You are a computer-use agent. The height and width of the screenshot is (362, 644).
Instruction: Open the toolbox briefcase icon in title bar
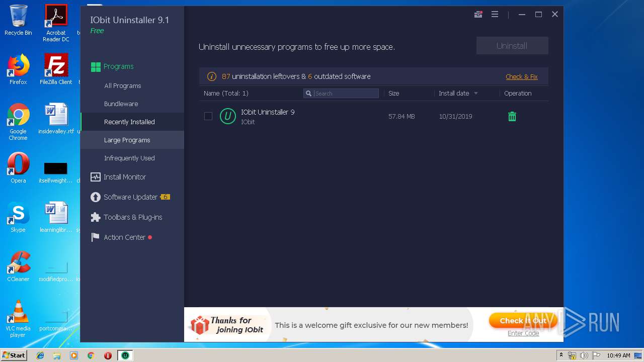click(478, 15)
